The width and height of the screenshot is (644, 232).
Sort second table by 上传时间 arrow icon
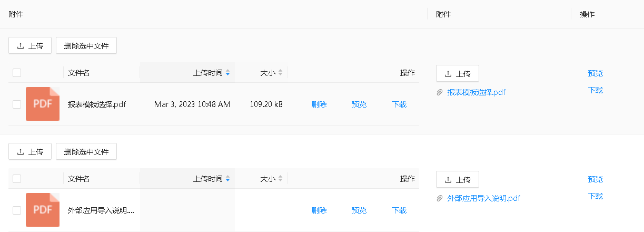227,179
